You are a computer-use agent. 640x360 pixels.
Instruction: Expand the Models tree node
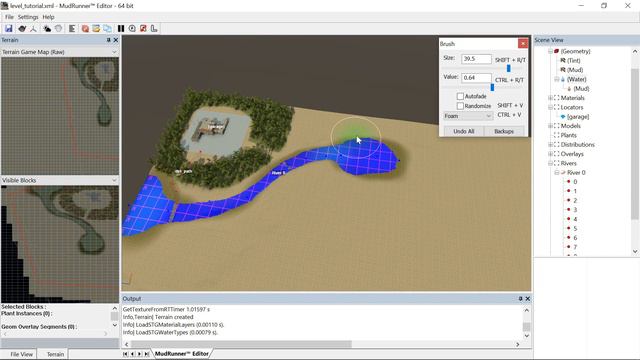pos(550,126)
